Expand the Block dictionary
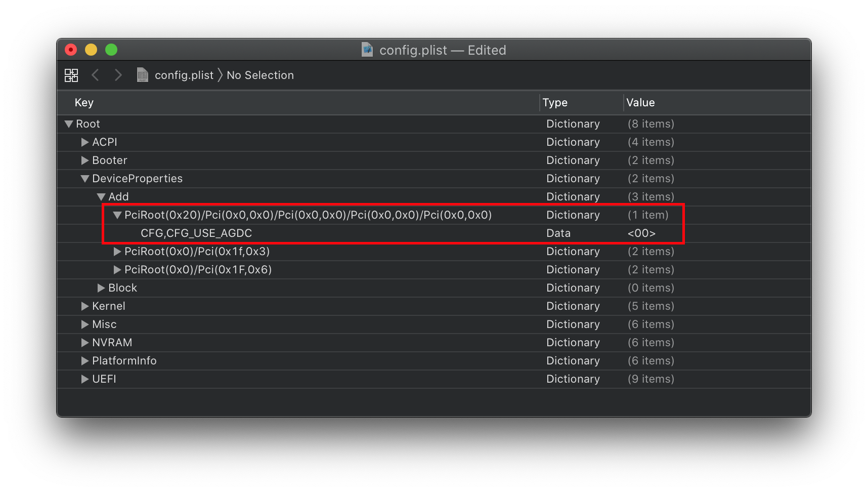This screenshot has width=868, height=492. point(101,288)
